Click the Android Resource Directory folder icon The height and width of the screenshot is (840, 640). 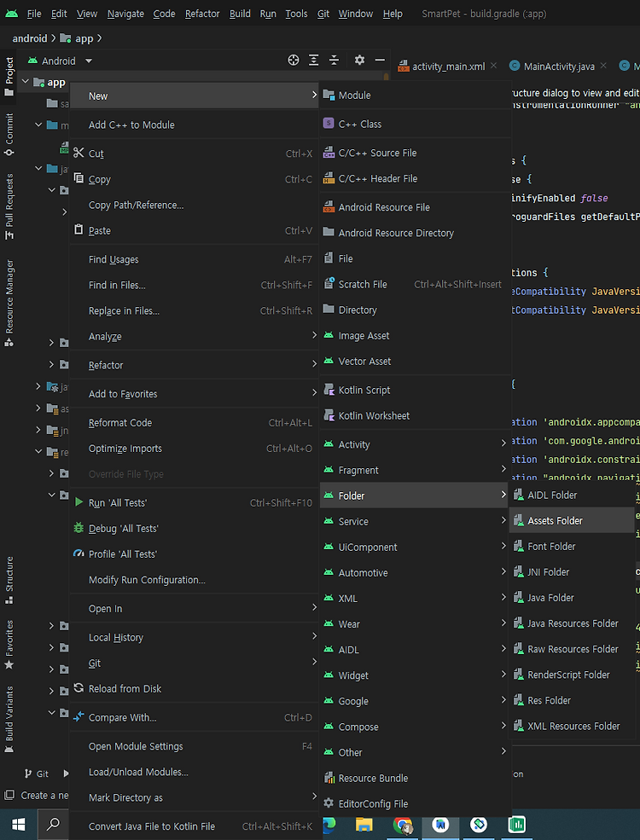click(x=329, y=233)
